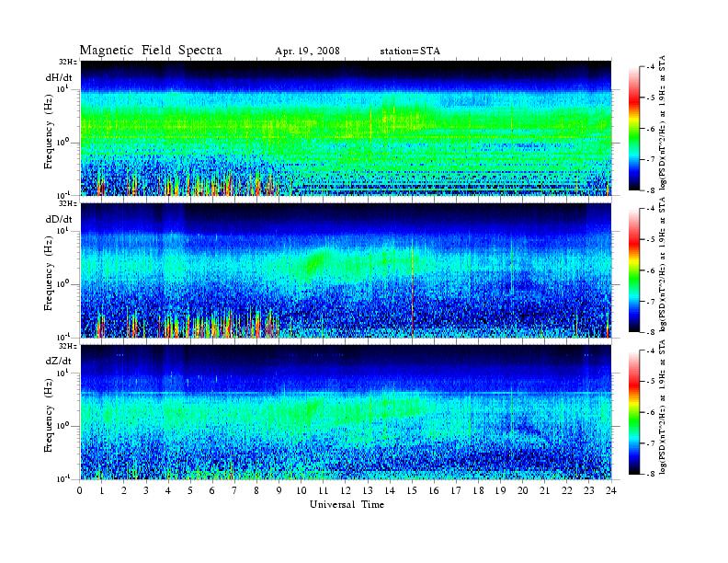728x563 pixels.
Task: Click the "dZ/dt" panel label
Action: [59, 361]
